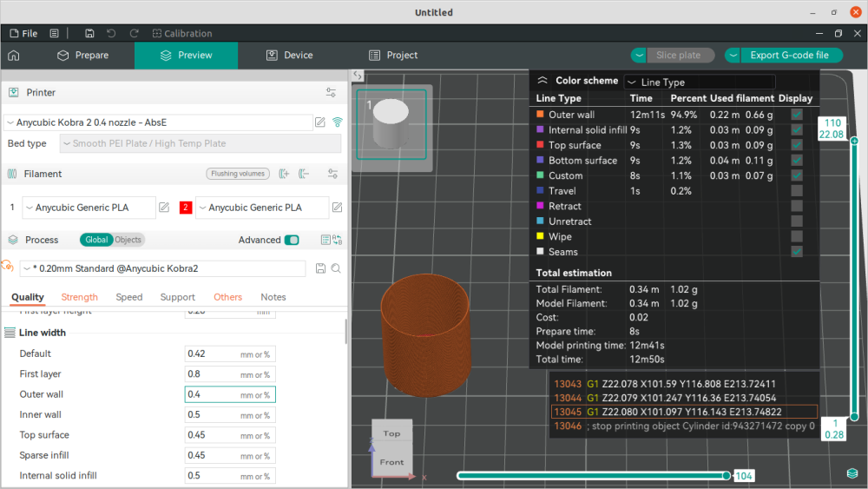Open Flushing volumes button
The width and height of the screenshot is (868, 489).
point(238,174)
